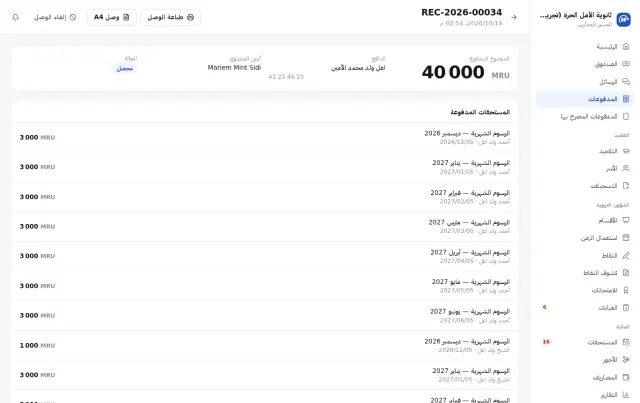
Task: Click the total amount '40 000 MRU'
Action: (465, 72)
